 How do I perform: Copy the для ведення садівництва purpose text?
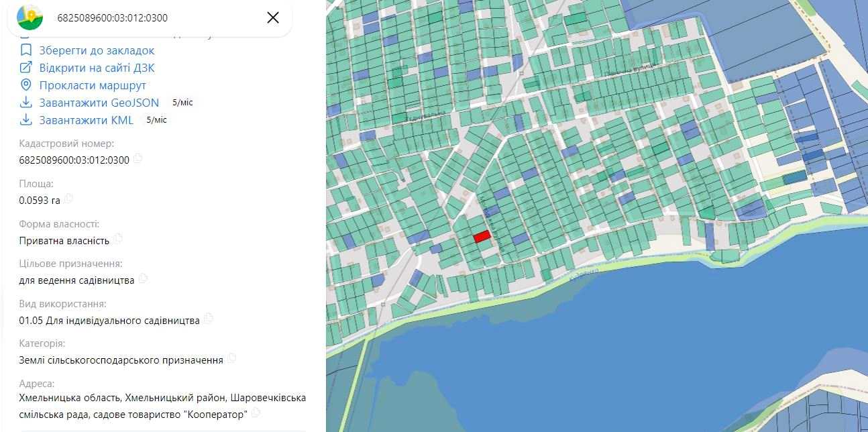coord(143,279)
